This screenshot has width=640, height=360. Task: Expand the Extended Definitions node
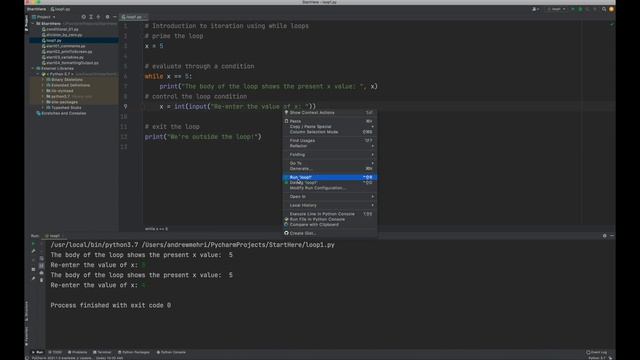pyautogui.click(x=43, y=85)
